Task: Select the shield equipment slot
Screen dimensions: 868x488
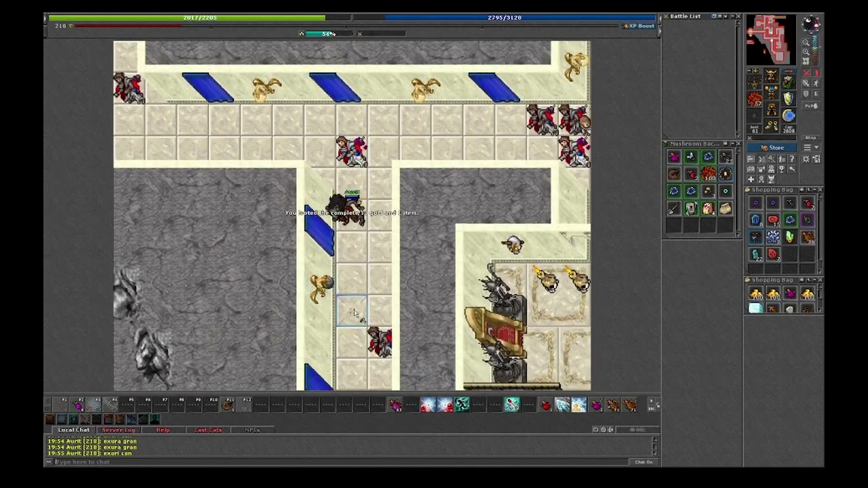Action: coord(789,98)
